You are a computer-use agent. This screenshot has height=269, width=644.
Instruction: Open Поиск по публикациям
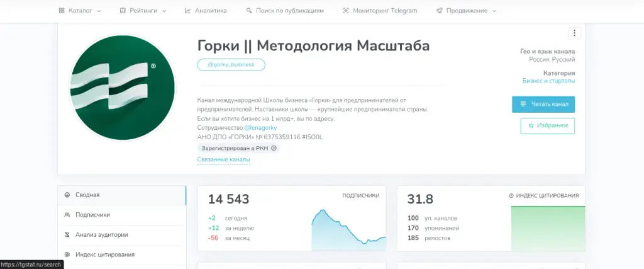click(x=285, y=11)
